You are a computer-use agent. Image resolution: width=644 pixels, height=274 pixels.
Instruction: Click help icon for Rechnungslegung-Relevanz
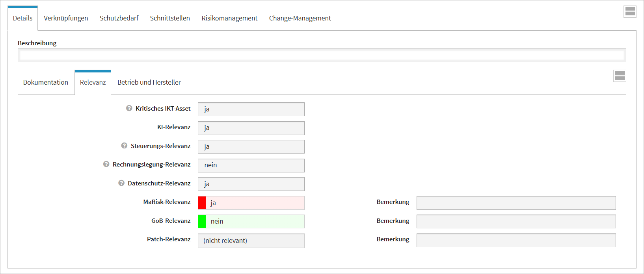[106, 164]
